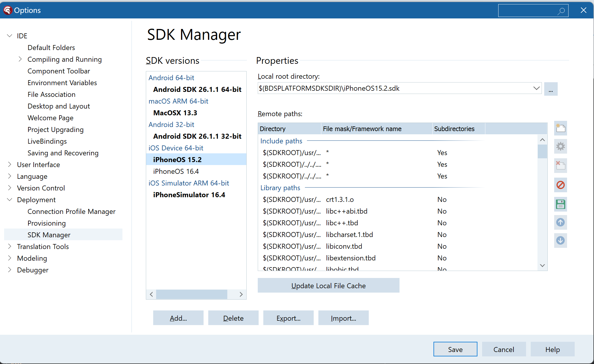
Task: Save remote path changes with floppy disk icon
Action: click(560, 204)
